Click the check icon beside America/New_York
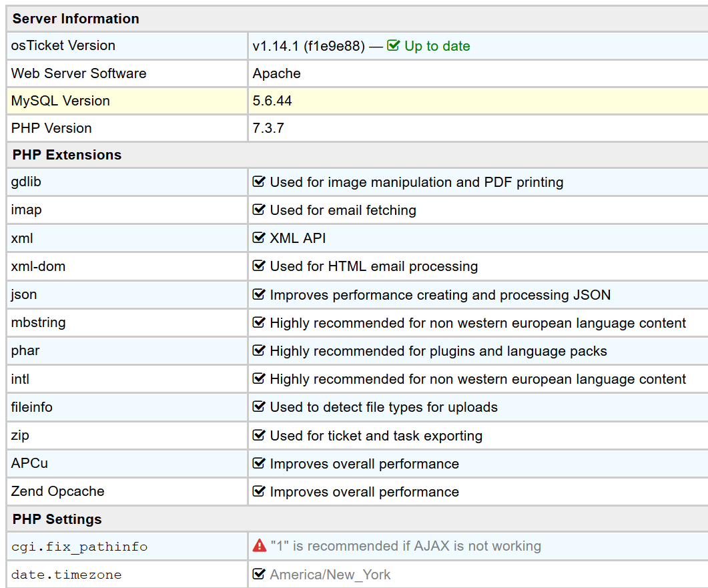The image size is (708, 588). tap(259, 574)
